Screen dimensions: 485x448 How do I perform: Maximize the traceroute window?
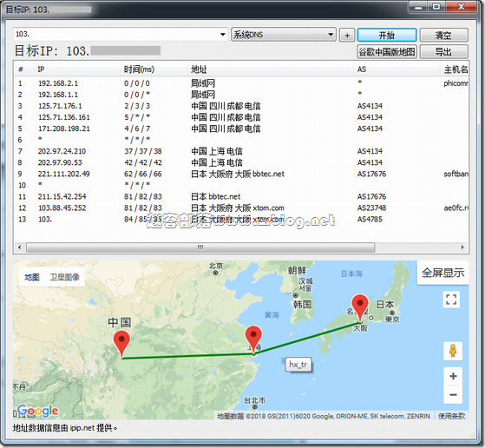tap(436, 7)
